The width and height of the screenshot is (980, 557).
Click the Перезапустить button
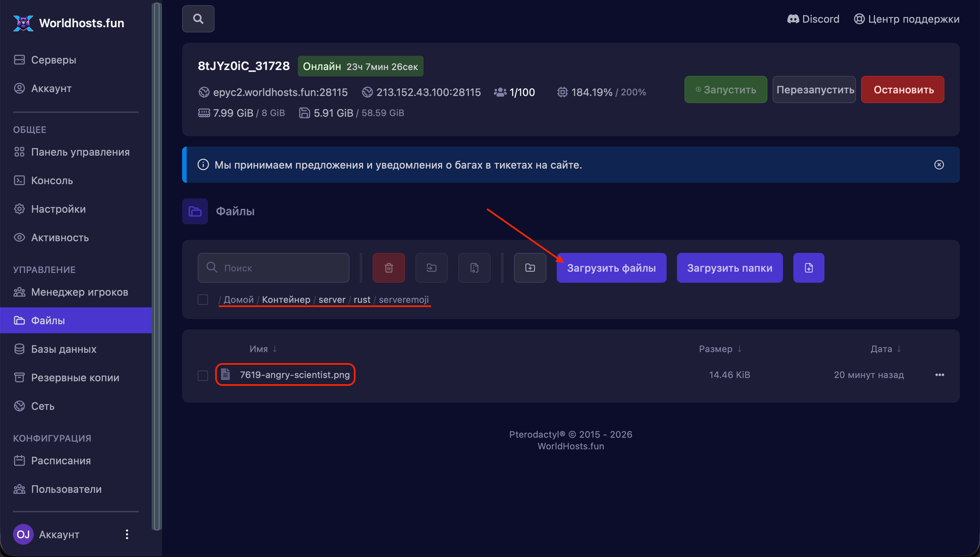coord(814,89)
